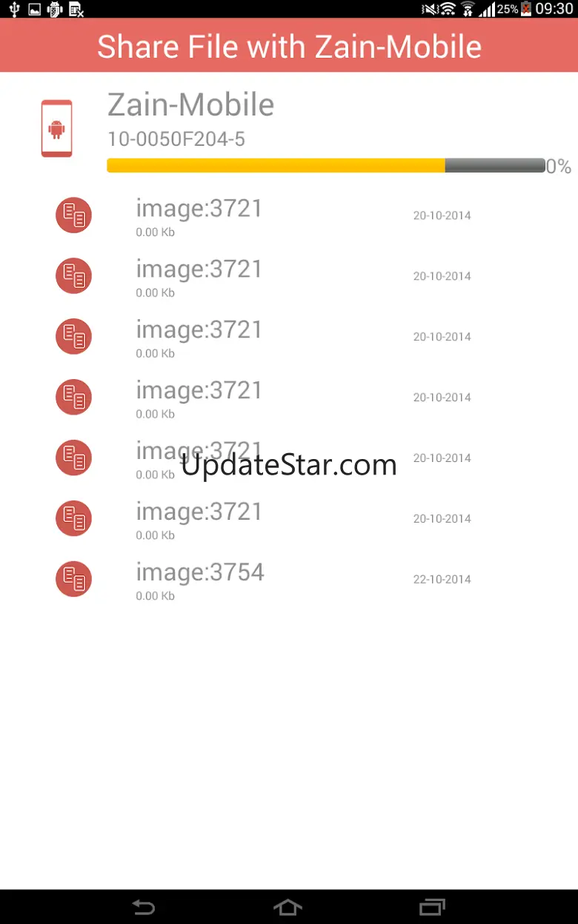Tap the battery icon in status bar

point(526,9)
